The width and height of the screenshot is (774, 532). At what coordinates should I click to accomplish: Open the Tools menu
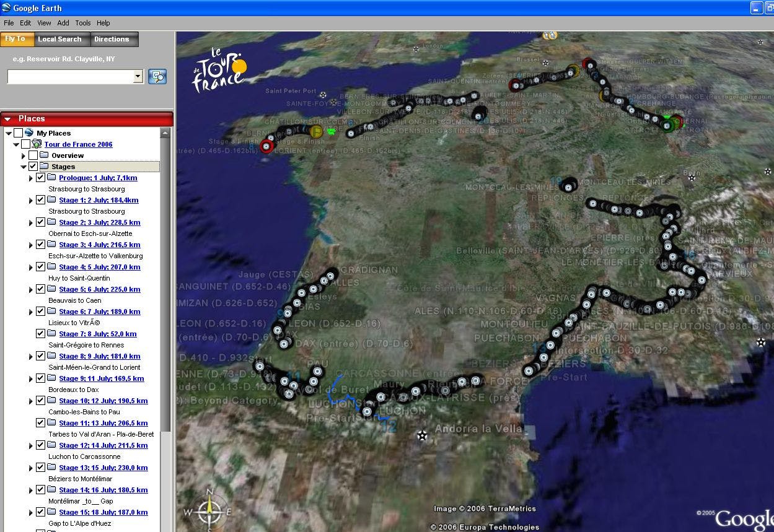tap(82, 23)
